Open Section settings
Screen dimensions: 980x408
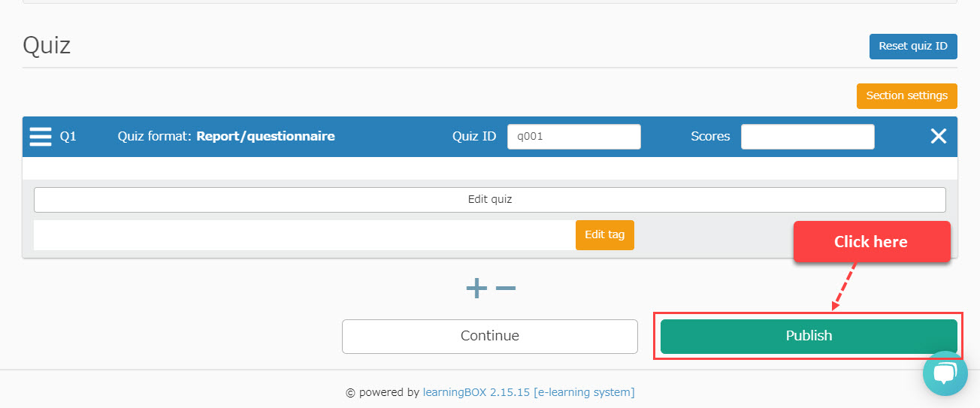pyautogui.click(x=906, y=96)
